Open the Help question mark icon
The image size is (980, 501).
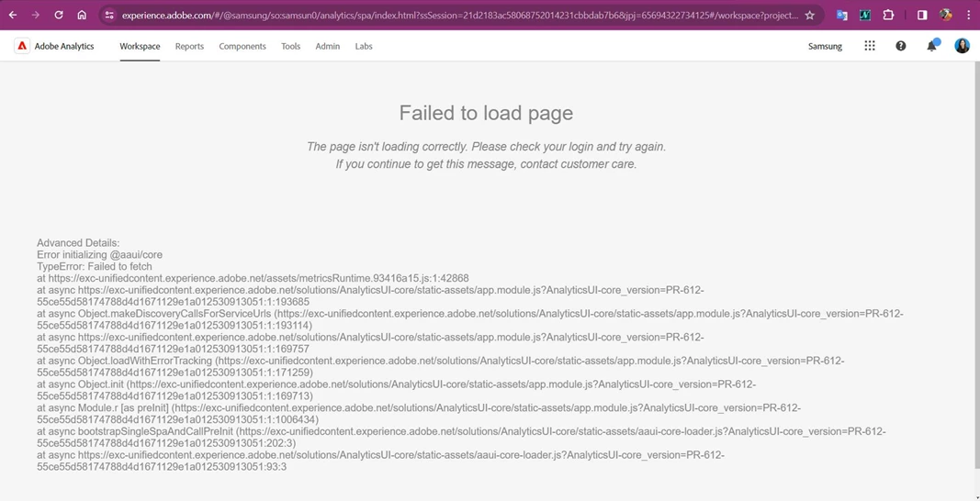(x=901, y=46)
